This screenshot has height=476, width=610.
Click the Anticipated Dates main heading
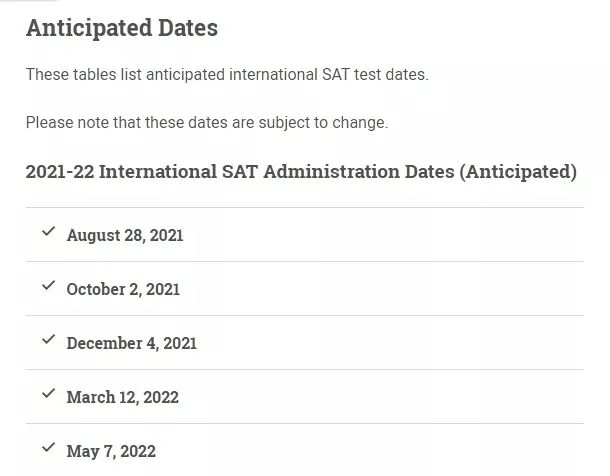[x=122, y=28]
